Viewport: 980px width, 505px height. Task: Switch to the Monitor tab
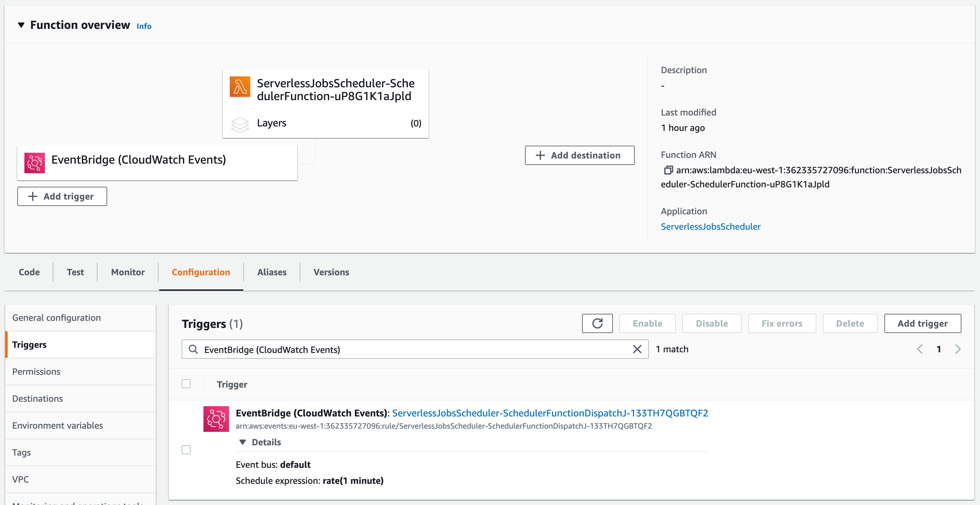127,272
